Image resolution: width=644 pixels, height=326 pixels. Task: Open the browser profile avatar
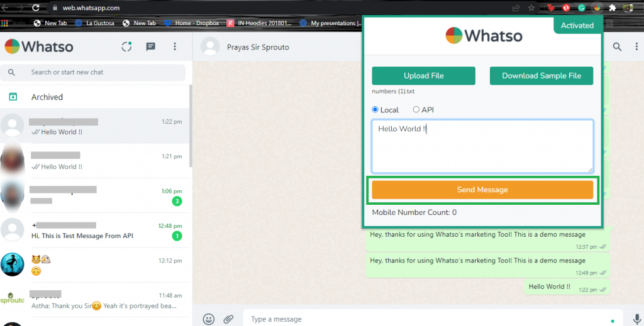(x=628, y=8)
